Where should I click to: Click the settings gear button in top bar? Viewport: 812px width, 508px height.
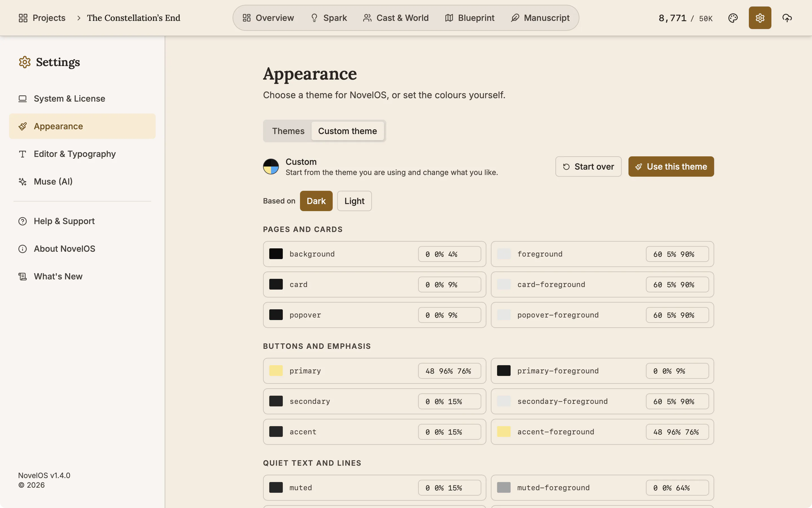pyautogui.click(x=760, y=18)
